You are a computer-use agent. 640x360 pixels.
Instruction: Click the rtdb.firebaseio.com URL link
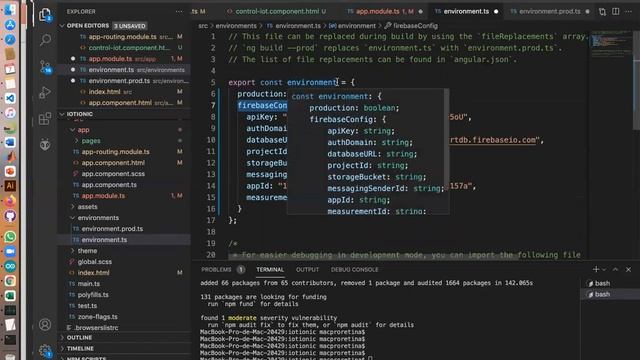point(493,140)
